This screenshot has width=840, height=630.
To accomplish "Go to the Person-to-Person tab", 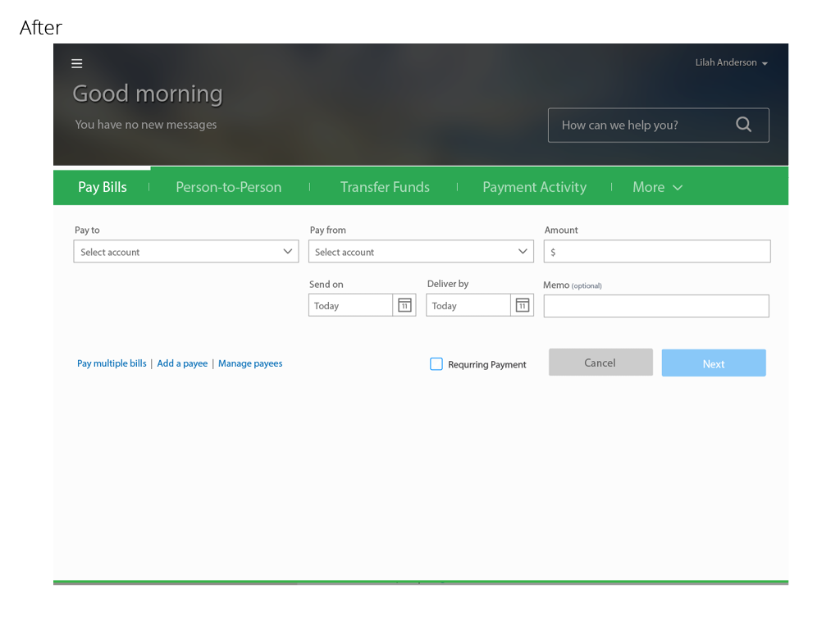I will click(229, 187).
